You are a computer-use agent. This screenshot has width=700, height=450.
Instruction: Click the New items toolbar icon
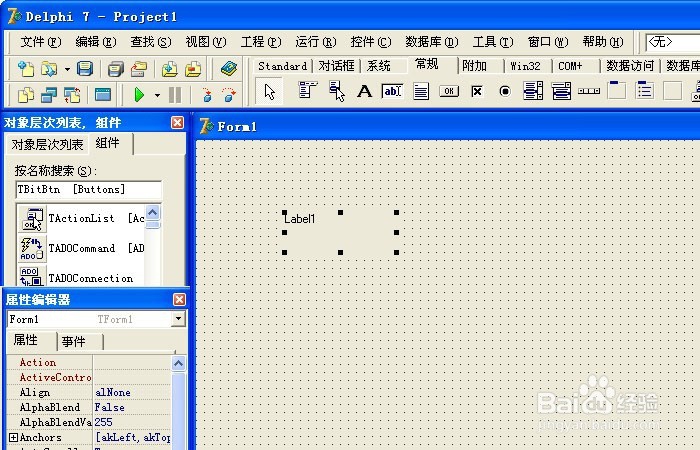(x=25, y=69)
